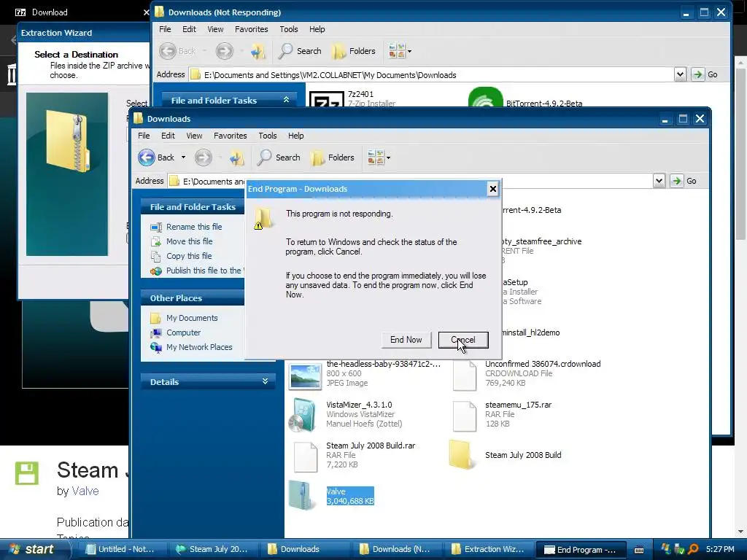This screenshot has height=560, width=747.
Task: Toggle Folders in Not Responding Downloads window
Action: [354, 51]
